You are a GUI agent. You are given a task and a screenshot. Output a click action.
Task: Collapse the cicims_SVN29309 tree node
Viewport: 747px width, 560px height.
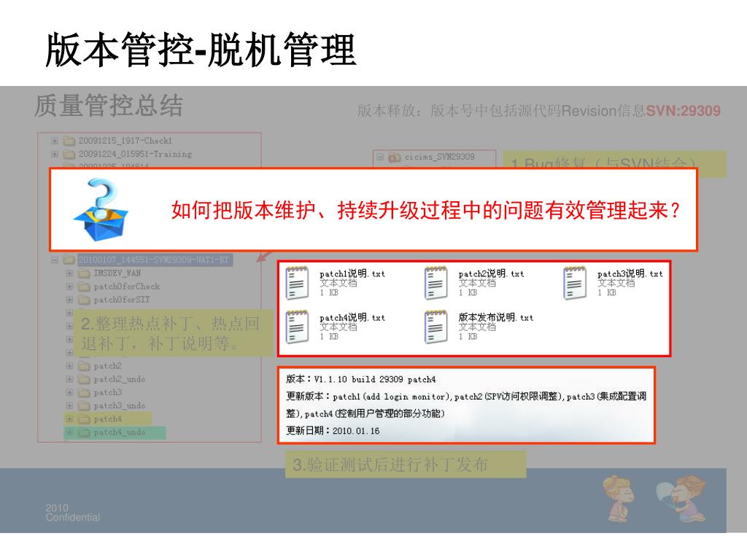(x=380, y=157)
